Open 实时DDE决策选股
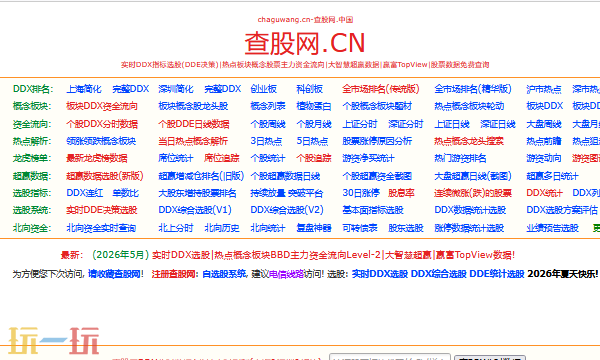This screenshot has width=600, height=360. [x=101, y=210]
